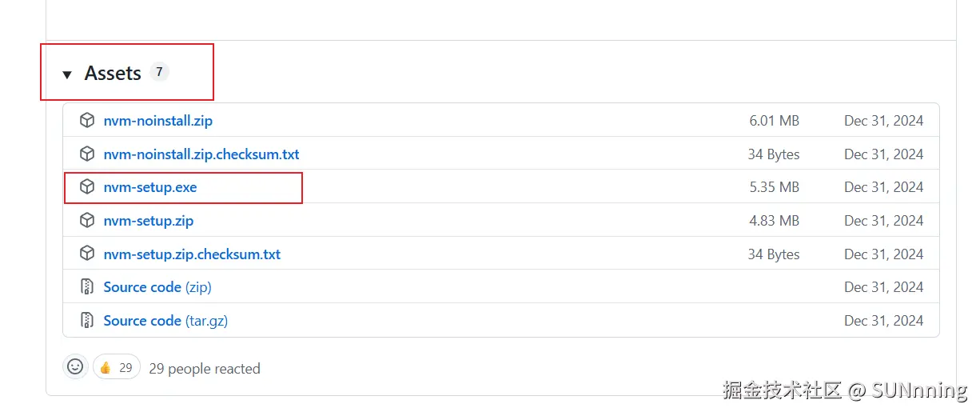Image resolution: width=980 pixels, height=416 pixels.
Task: Open the nvm-setup.zip.checksum.txt link
Action: pyautogui.click(x=192, y=254)
